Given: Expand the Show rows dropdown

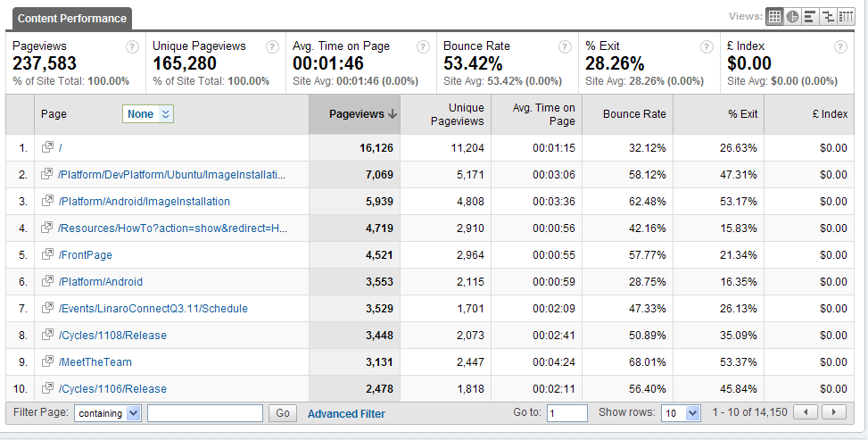Looking at the screenshot, I should coord(682,413).
